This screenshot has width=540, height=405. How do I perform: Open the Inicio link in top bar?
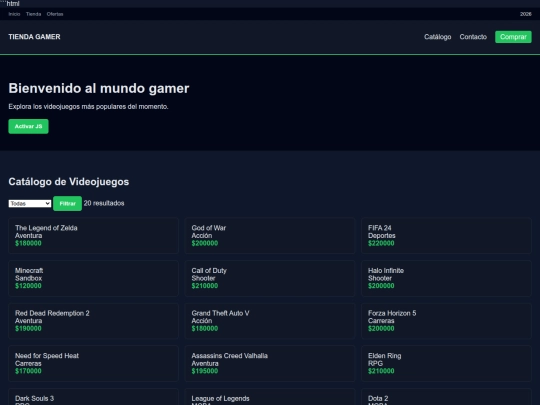point(14,14)
